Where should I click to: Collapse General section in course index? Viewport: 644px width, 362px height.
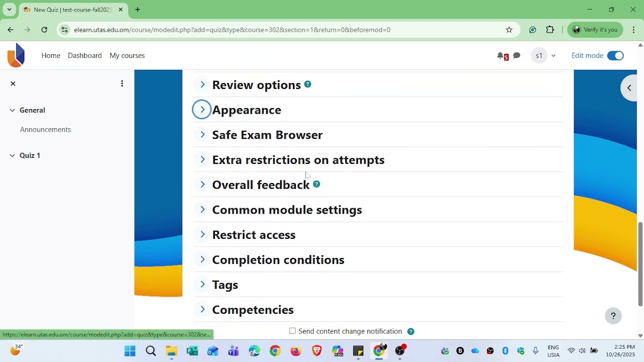click(12, 110)
